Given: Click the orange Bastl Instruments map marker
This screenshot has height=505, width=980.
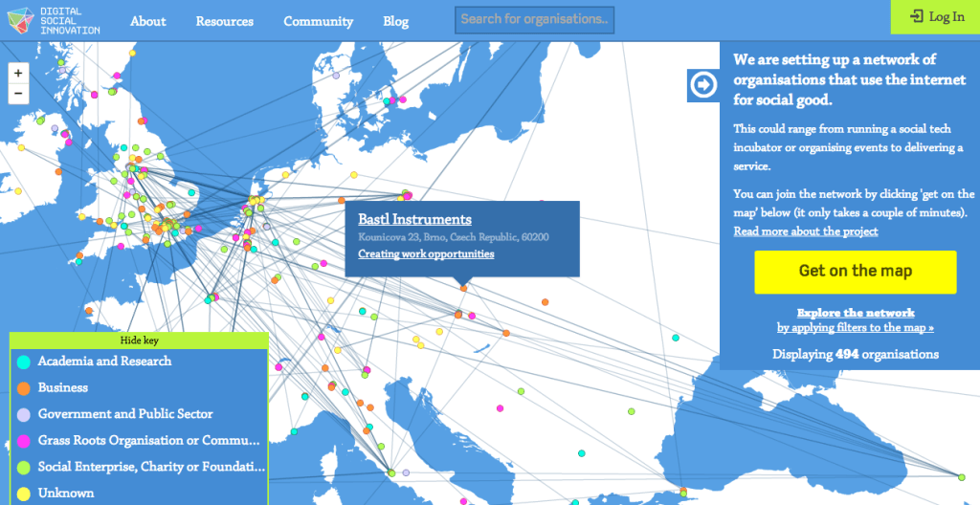Looking at the screenshot, I should pyautogui.click(x=463, y=287).
